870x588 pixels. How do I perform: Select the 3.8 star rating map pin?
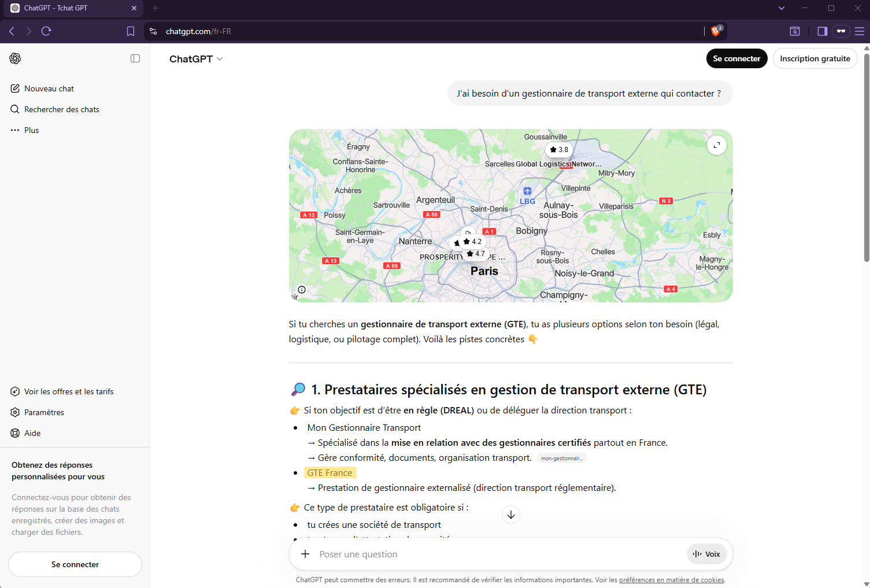pos(559,150)
